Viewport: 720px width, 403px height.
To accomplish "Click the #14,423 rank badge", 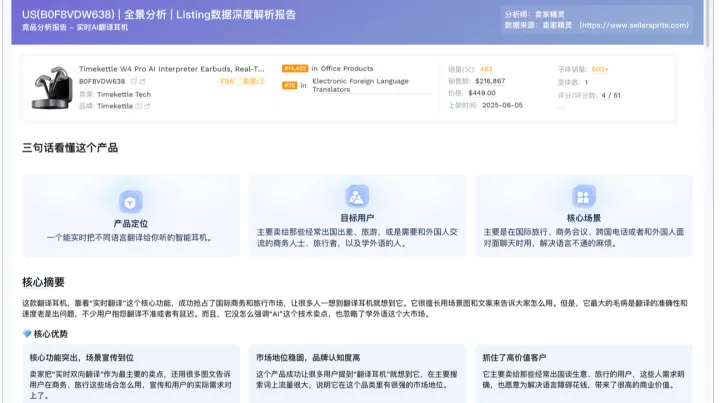I will pos(295,68).
